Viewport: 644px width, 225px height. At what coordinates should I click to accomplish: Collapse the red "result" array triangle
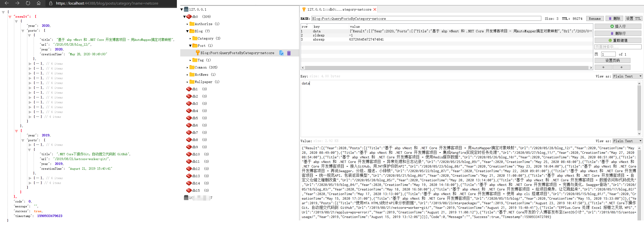coord(10,17)
